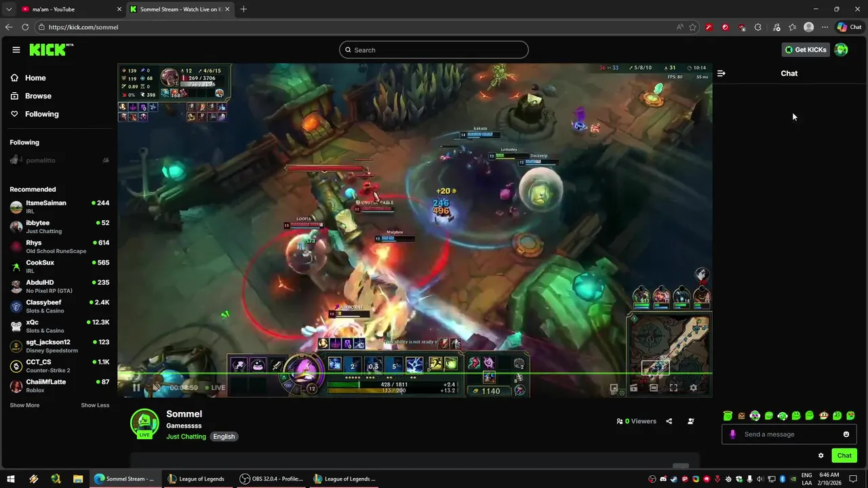Screen dimensions: 868x488
Task: Jump to LIVE in the player
Action: pos(215,388)
